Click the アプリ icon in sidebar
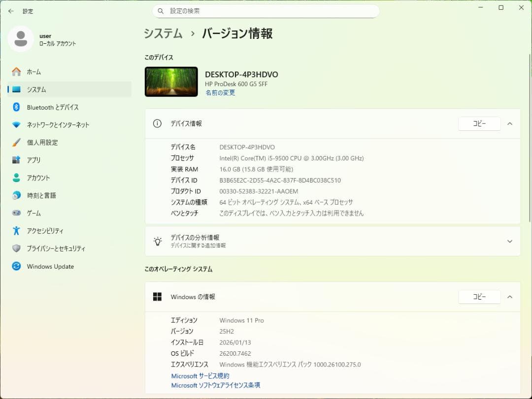The width and height of the screenshot is (532, 399). coord(17,160)
